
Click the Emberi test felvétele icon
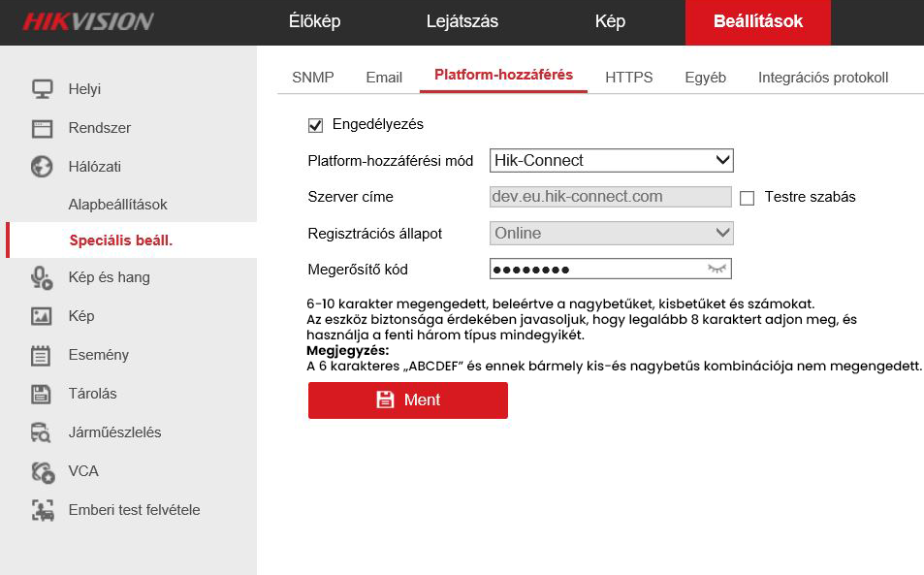pos(43,510)
